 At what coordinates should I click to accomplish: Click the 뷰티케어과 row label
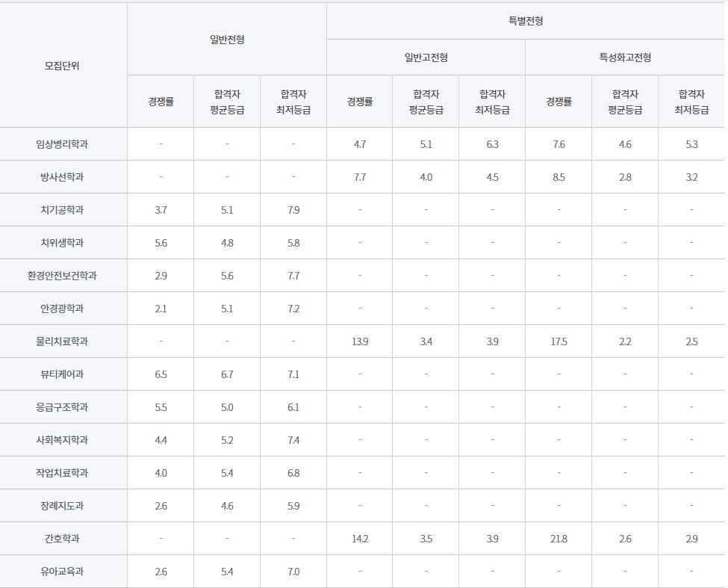click(x=62, y=374)
